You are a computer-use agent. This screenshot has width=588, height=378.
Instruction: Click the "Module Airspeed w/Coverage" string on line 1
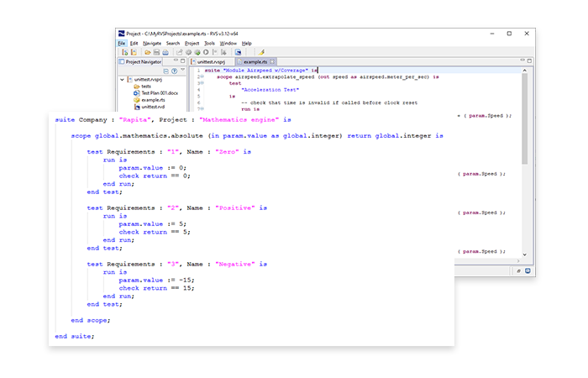coord(265,70)
